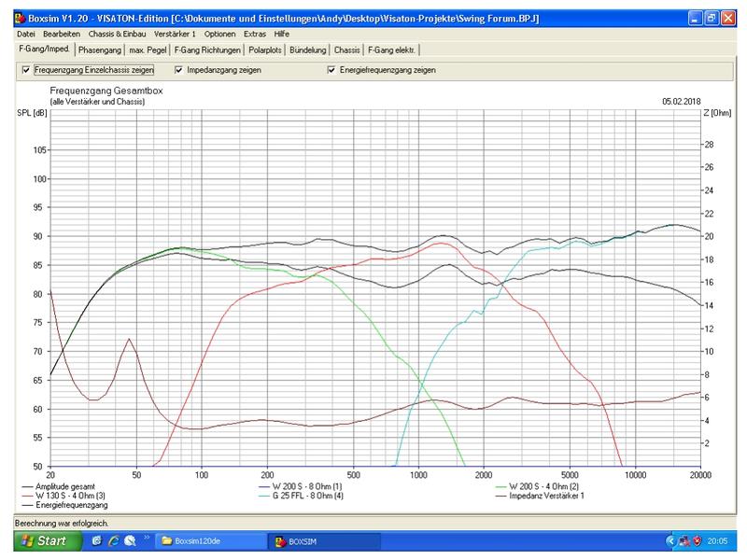747x560 pixels.
Task: Restore down the Boxsim window
Action: [712, 18]
